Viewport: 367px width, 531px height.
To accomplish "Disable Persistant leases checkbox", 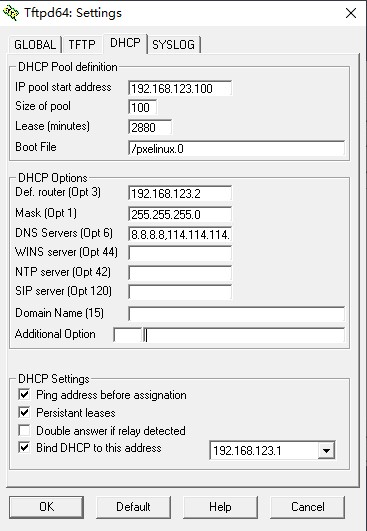I will (x=24, y=412).
